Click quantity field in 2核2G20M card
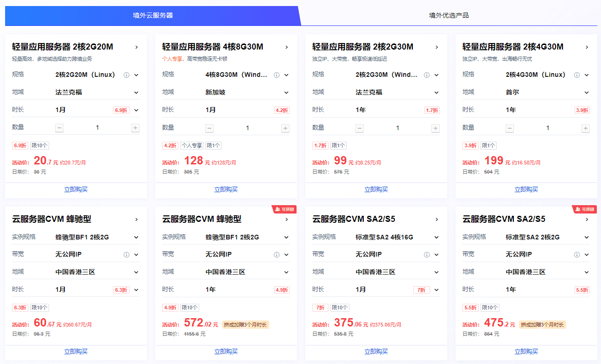This screenshot has width=601, height=364. click(97, 128)
